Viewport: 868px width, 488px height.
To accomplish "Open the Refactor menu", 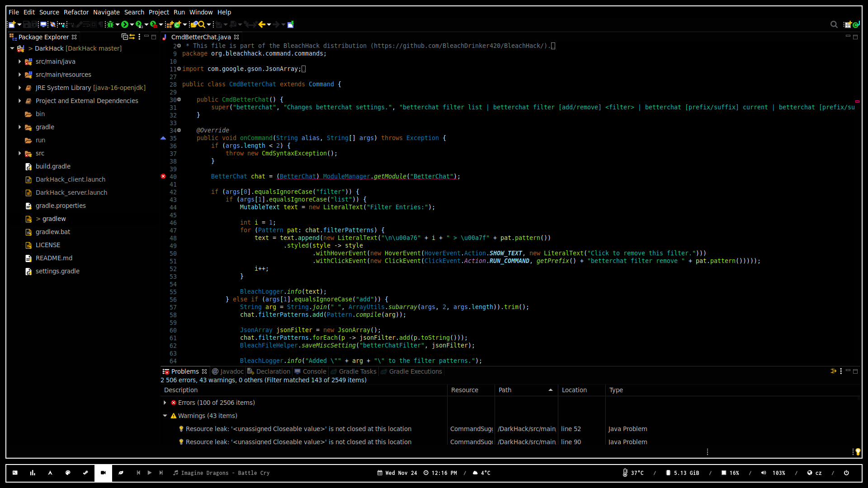I will (76, 12).
